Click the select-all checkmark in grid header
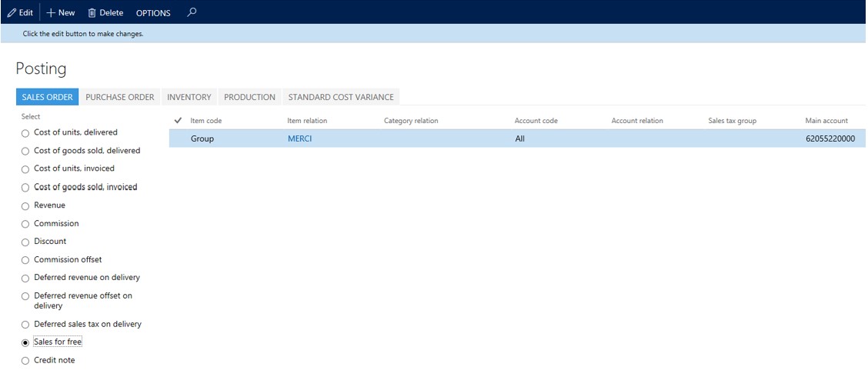868x377 pixels. click(178, 120)
